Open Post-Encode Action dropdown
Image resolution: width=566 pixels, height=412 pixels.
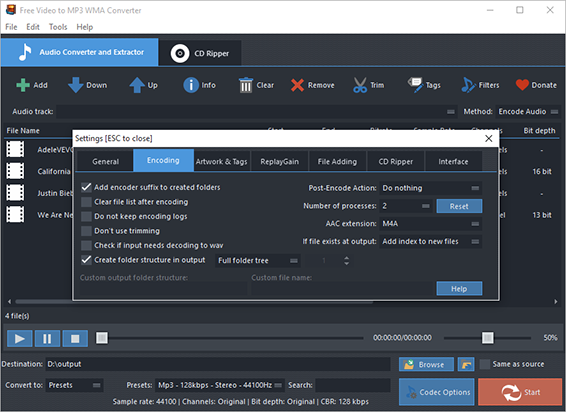pyautogui.click(x=431, y=188)
